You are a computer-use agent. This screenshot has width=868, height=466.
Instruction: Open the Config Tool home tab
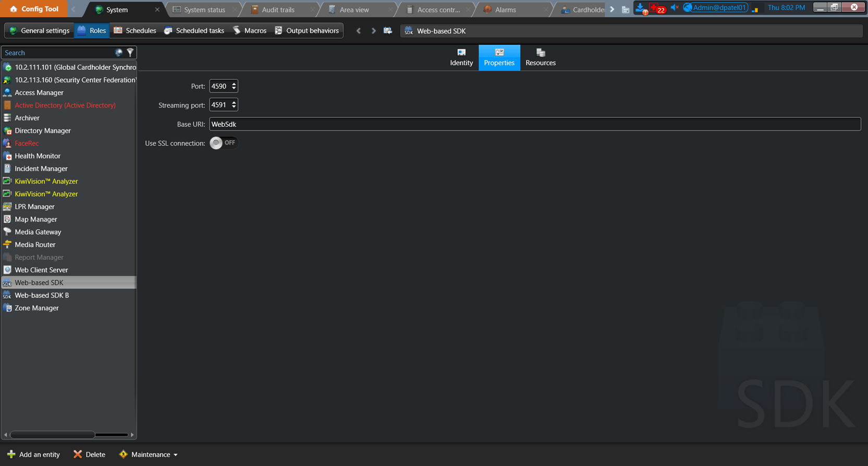tap(34, 9)
